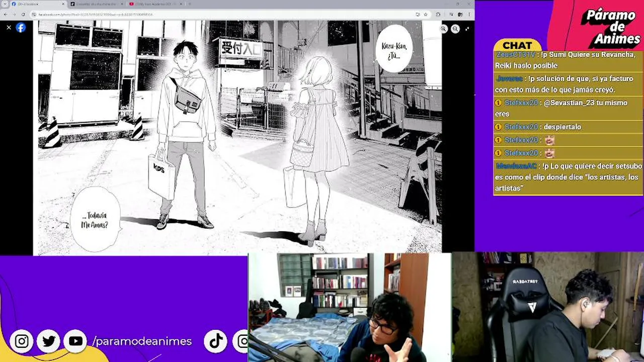Screen dimensions: 644x362
Task: Open the tab search dropdown arrow
Action: click(x=5, y=4)
